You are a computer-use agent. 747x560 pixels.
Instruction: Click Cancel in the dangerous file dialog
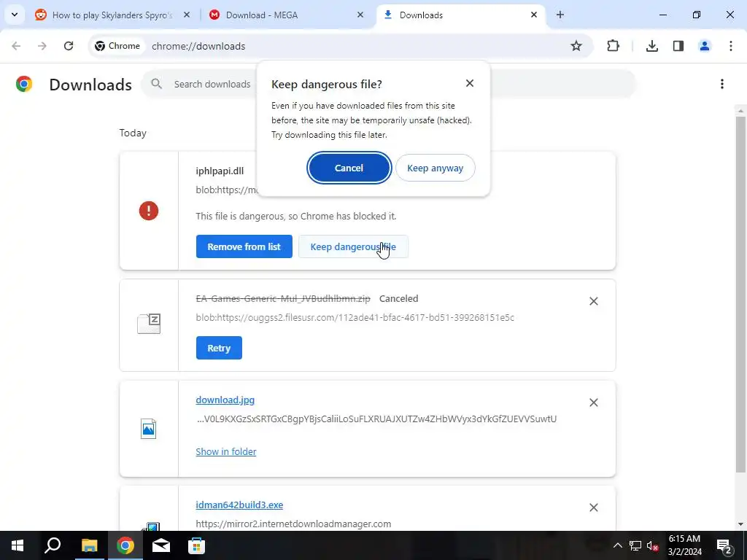point(349,168)
